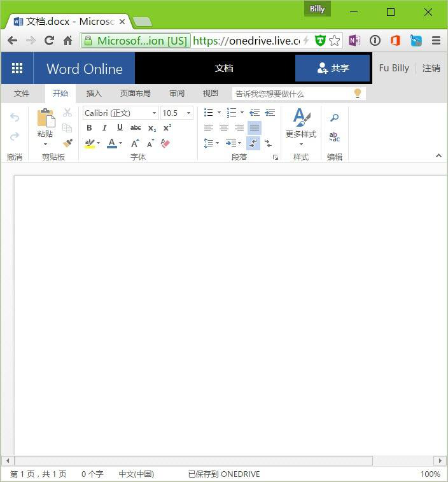Click 中文(中国) language in status bar
448x482 pixels.
click(136, 474)
